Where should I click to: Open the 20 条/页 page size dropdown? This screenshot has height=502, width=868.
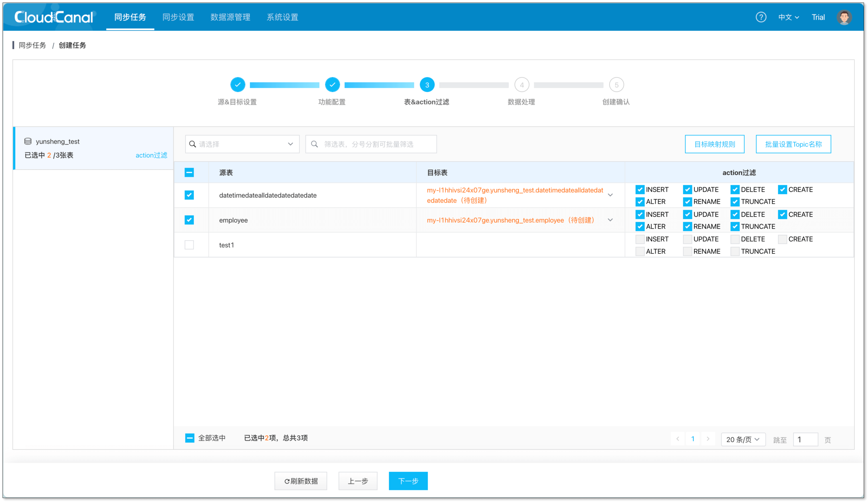pyautogui.click(x=743, y=440)
